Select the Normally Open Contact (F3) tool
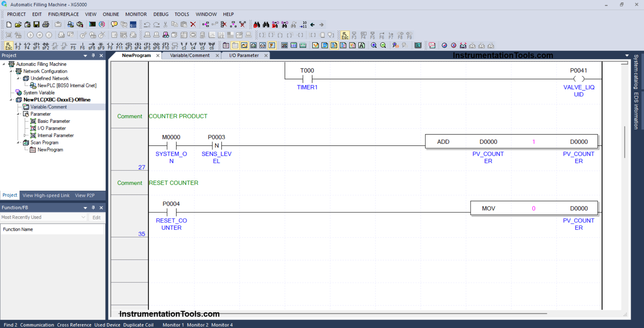Screen dimensions: 644x328 point(18,45)
